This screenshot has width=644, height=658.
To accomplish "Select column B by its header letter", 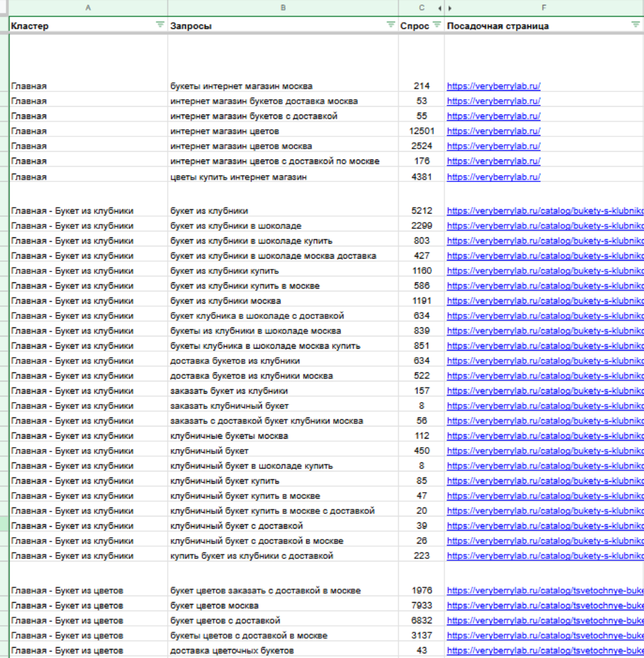I will (283, 8).
